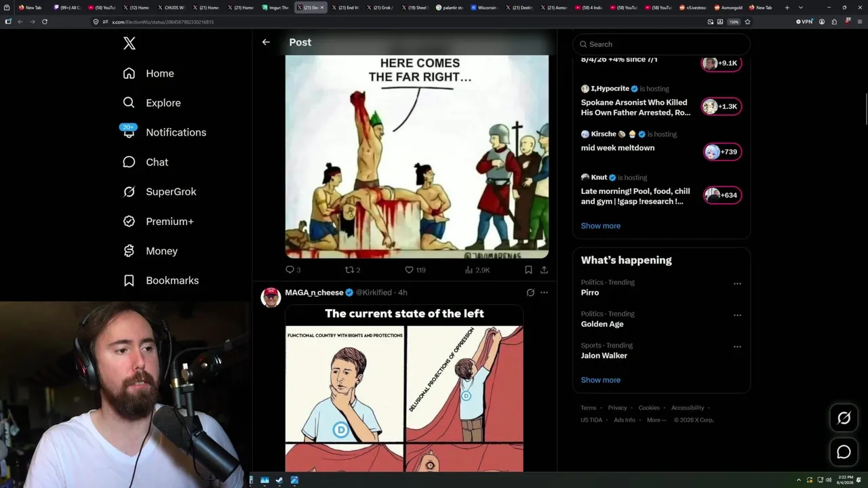Open more options for Golden Age trend

(737, 315)
